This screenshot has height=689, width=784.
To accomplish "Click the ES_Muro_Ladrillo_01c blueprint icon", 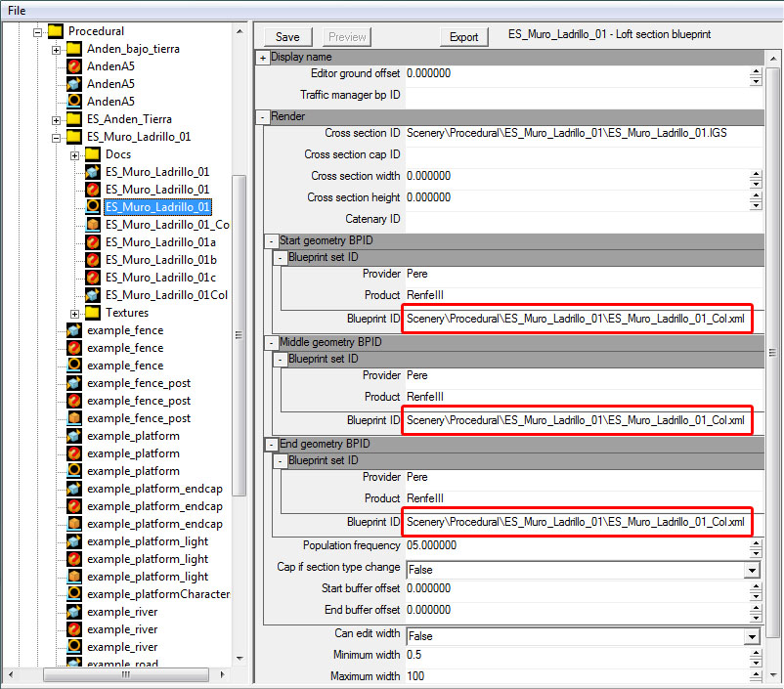I will click(93, 278).
